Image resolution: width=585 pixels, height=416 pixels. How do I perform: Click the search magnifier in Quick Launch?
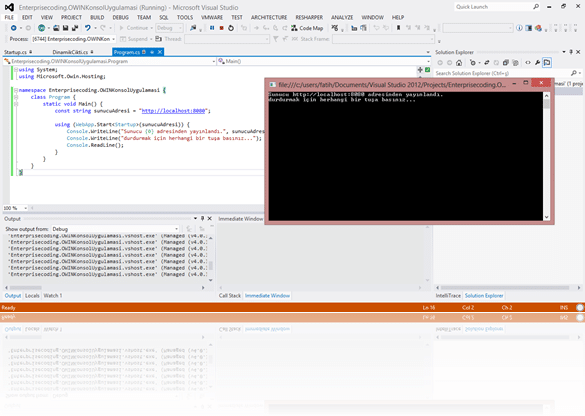(536, 7)
